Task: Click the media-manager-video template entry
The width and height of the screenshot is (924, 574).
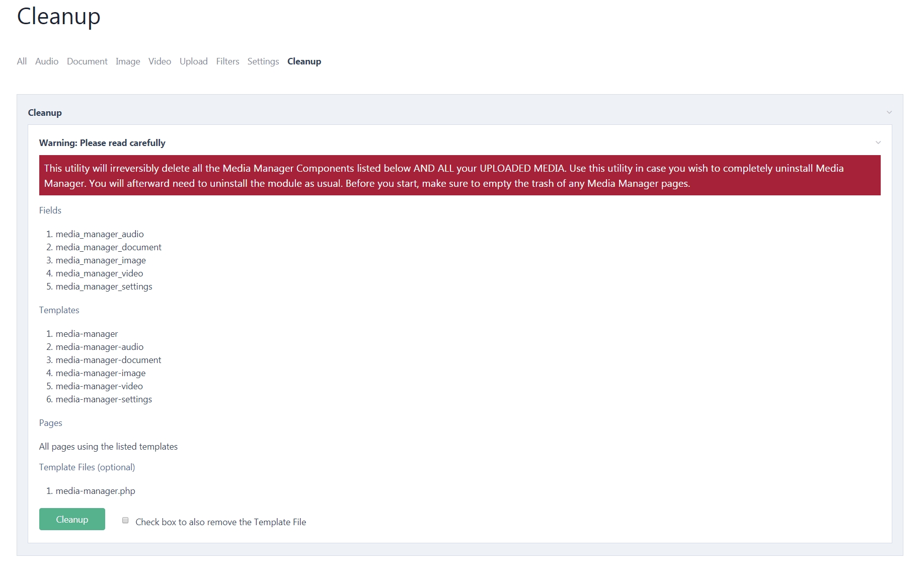Action: 99,386
